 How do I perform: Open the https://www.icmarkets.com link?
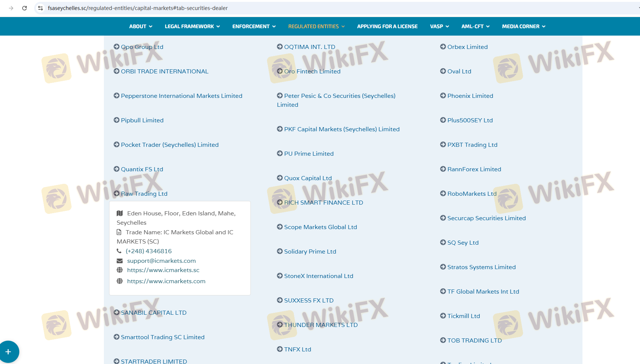(166, 281)
